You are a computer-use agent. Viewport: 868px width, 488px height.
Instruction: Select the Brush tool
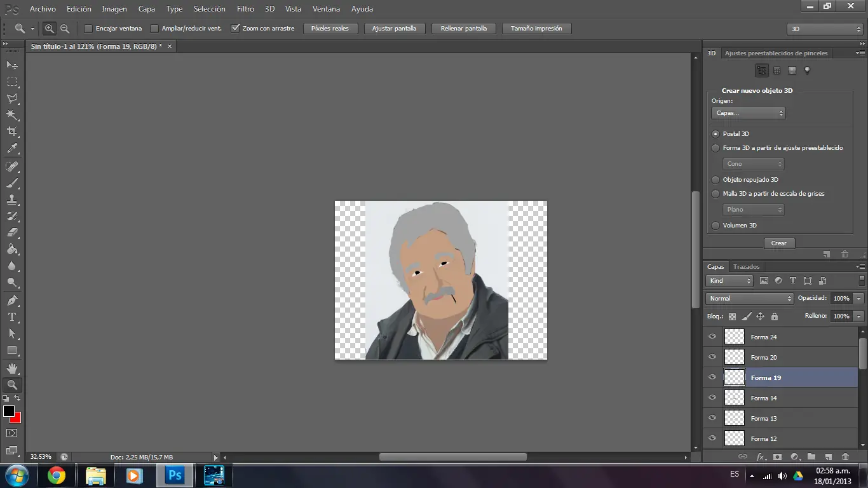[x=12, y=183]
